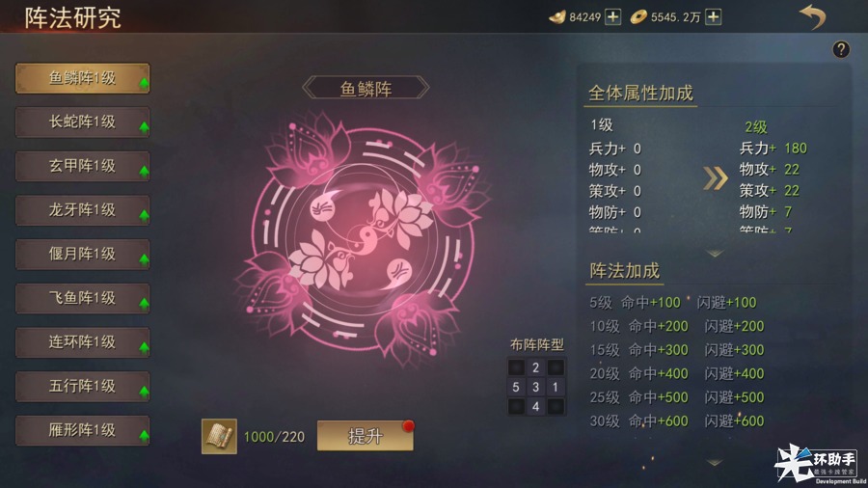Screen dimensions: 868x488
Task: Tap the gold ingot currency icon
Action: click(x=556, y=17)
